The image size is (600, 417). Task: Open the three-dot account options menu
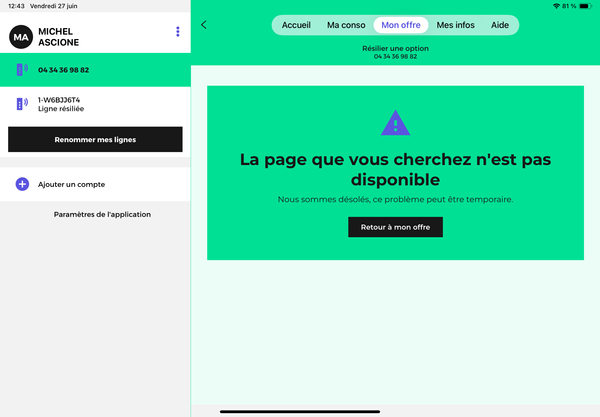tap(178, 32)
